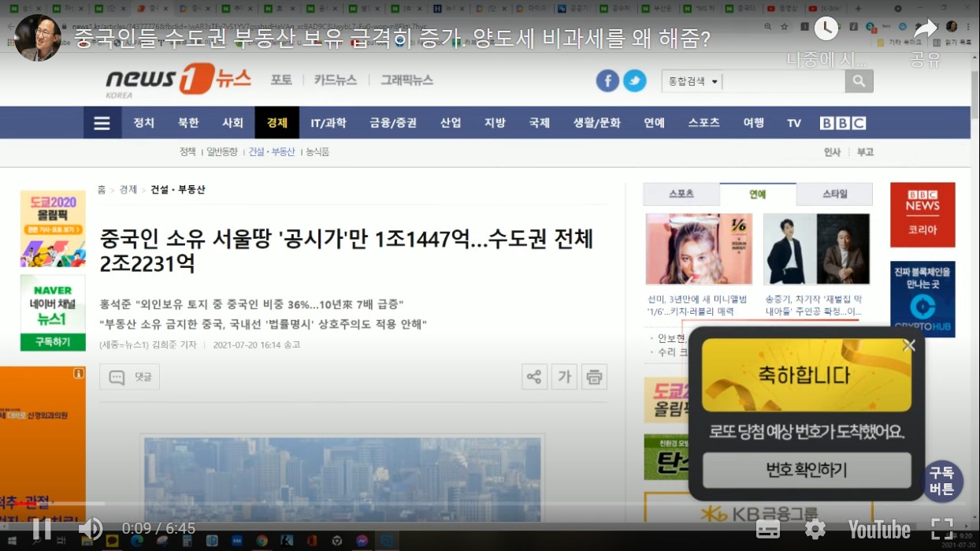Click the news1 logo
The image size is (980, 551).
pos(178,80)
